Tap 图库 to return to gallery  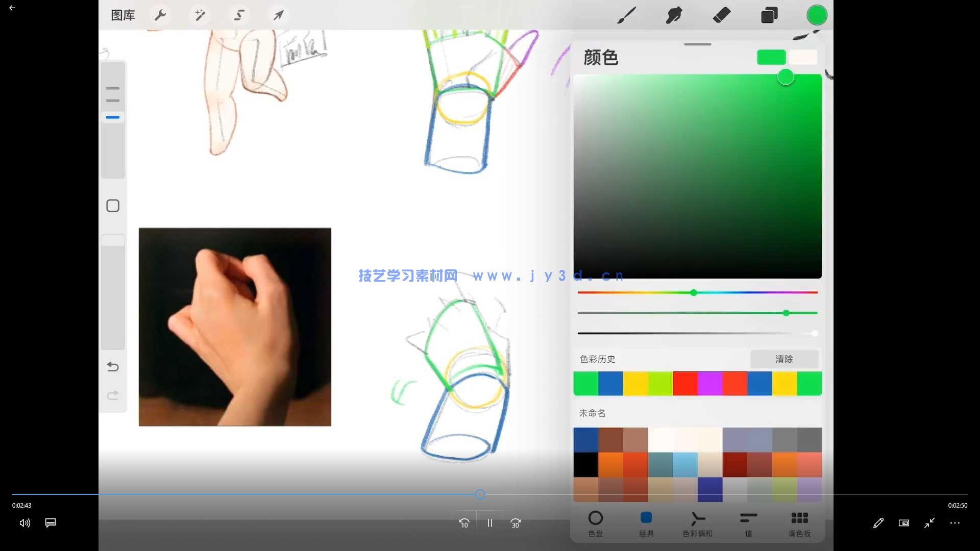tap(122, 15)
